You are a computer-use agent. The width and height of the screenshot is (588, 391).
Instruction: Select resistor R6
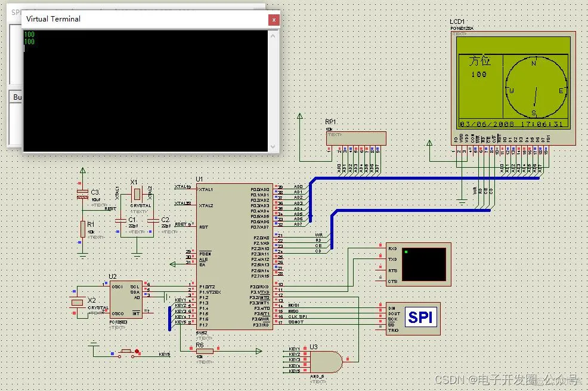205,351
